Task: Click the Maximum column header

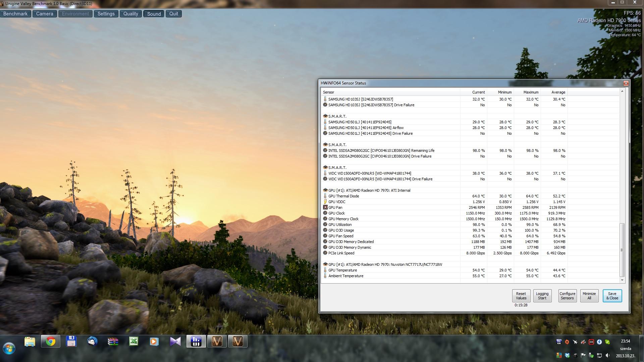Action: point(527,92)
